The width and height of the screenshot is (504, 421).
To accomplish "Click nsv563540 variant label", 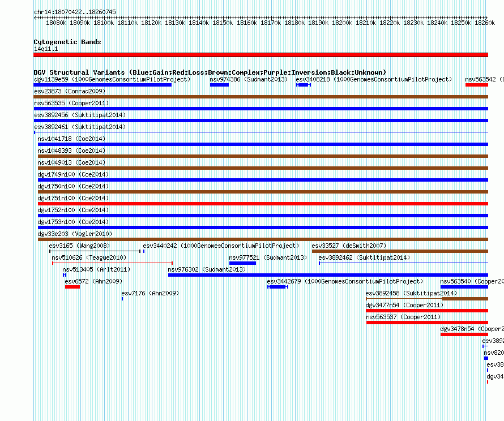I will point(472,281).
